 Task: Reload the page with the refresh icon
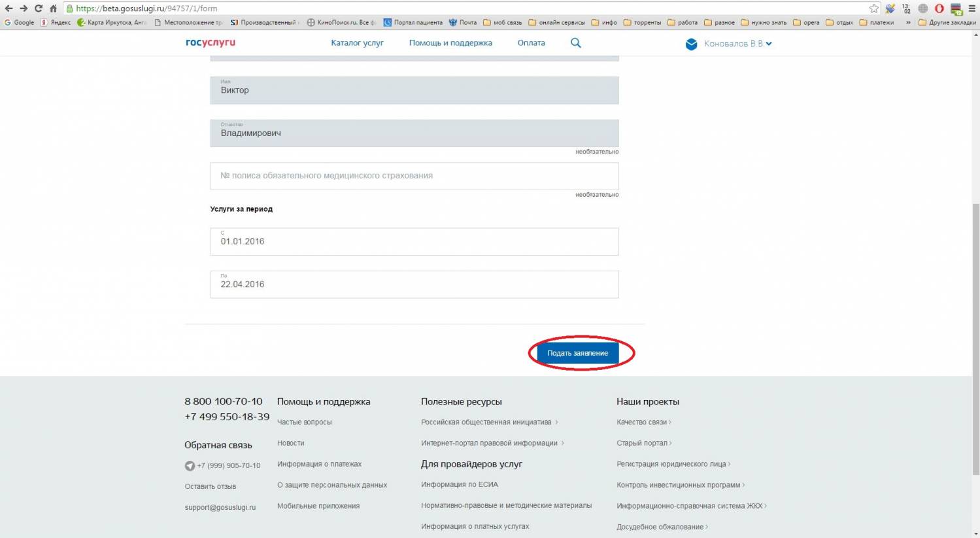(x=39, y=8)
